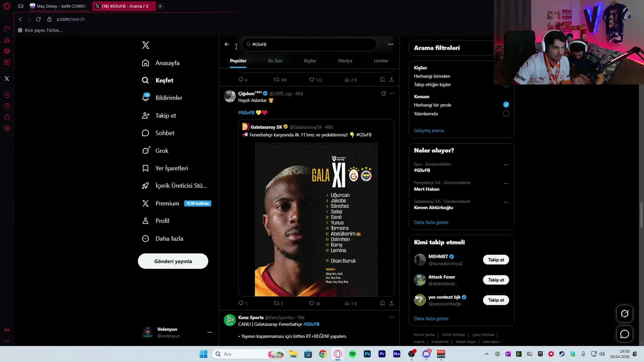
Task: Open İçerik Üreticisi Stüdyosu menu item
Action: coord(175,186)
